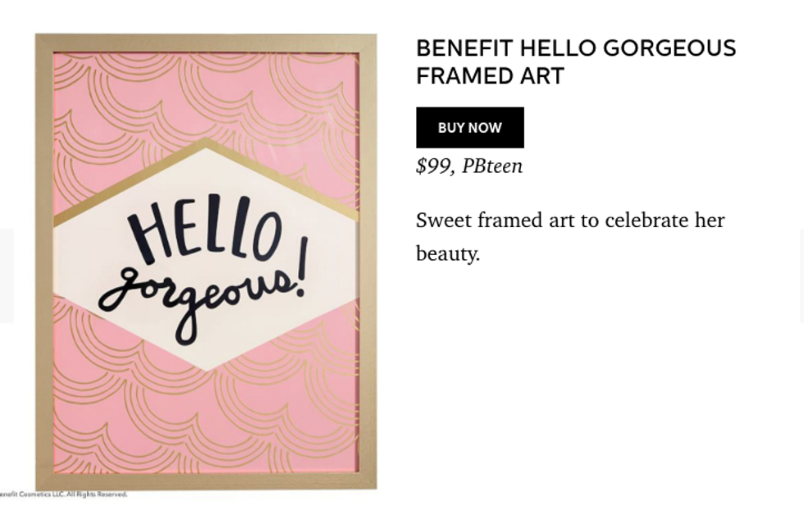Click the word 'FRAMED ART' in the heading
The image size is (804, 532).
click(490, 76)
